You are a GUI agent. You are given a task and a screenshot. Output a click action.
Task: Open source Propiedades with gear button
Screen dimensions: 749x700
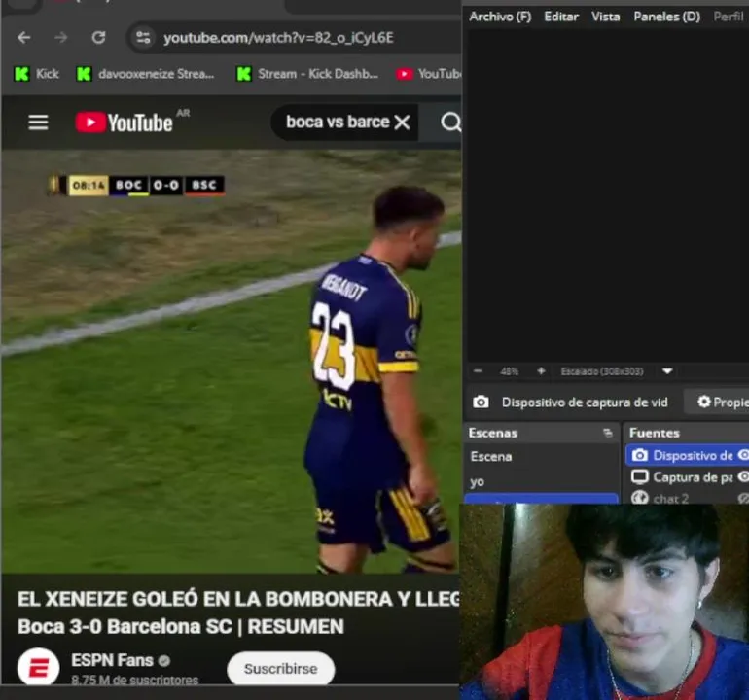(x=717, y=402)
